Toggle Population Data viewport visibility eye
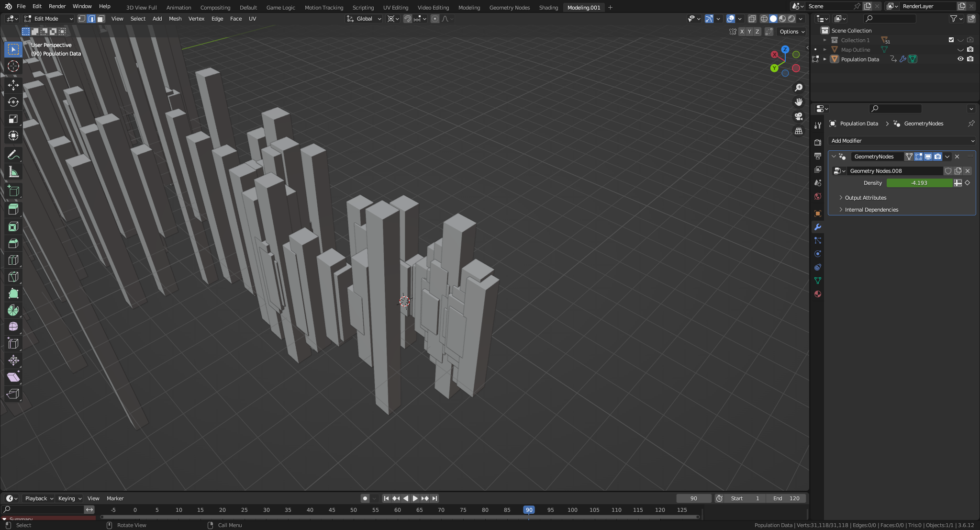 (x=960, y=59)
